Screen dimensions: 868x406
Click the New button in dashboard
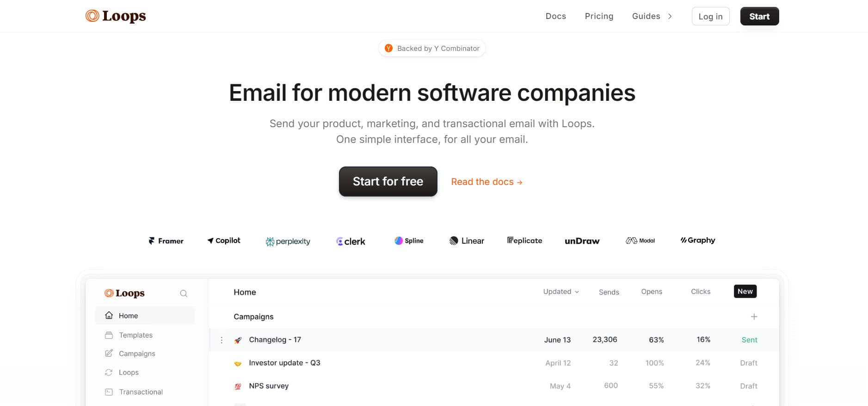[x=745, y=291]
